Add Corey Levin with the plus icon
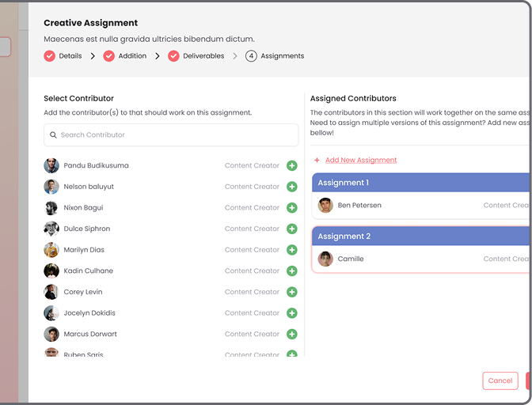Screen dimensions: 532x405 pyautogui.click(x=292, y=292)
